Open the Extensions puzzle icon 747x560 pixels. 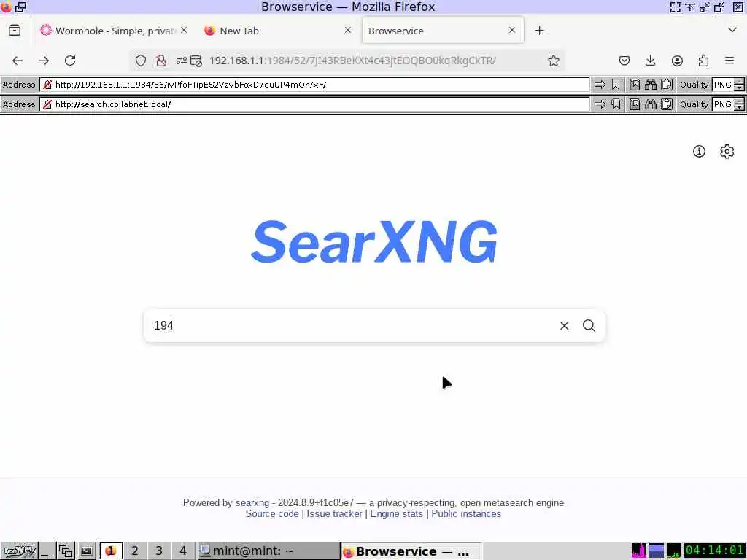(704, 61)
